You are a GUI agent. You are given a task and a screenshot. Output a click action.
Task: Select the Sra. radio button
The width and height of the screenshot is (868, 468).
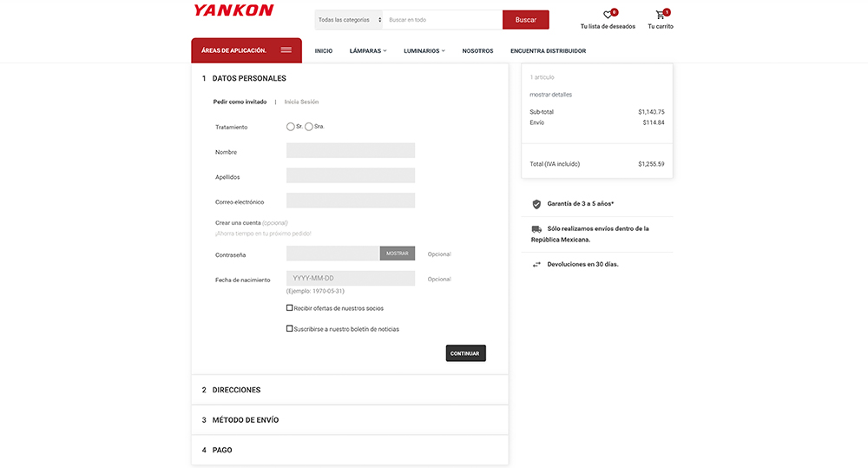click(309, 127)
